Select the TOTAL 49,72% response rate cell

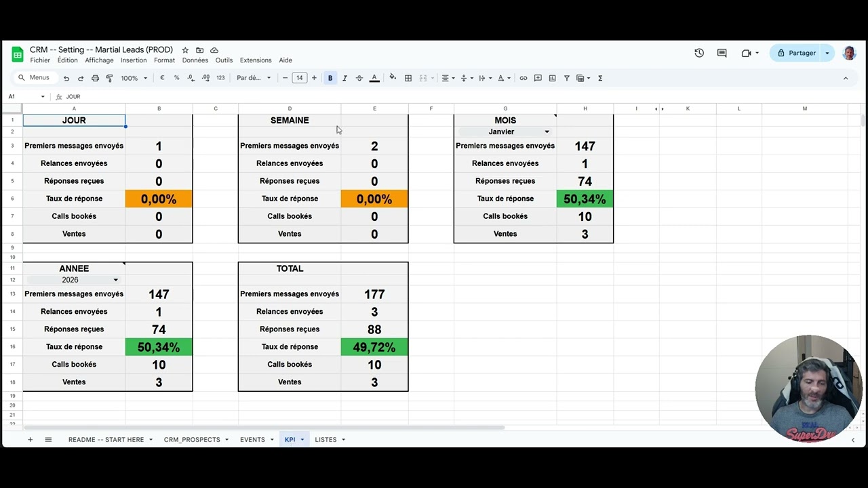click(x=374, y=347)
